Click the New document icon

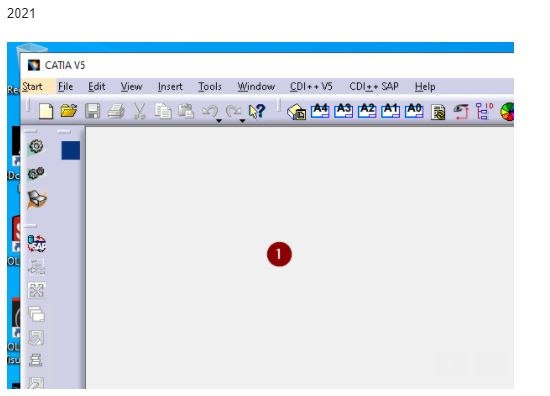click(x=46, y=112)
